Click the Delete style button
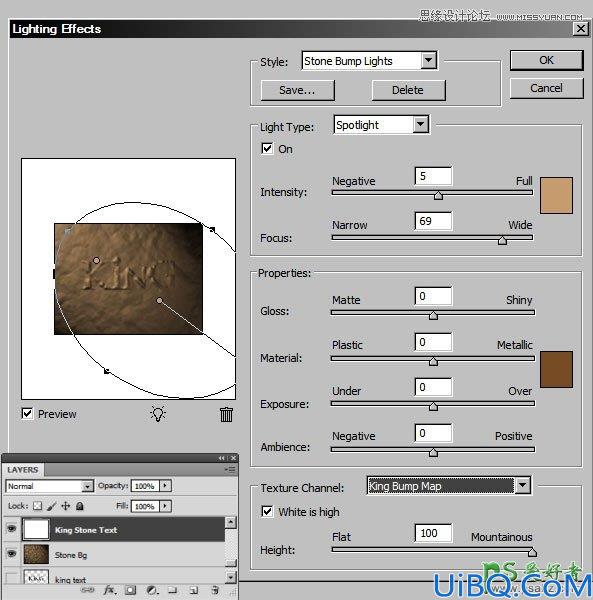The width and height of the screenshot is (593, 600). (x=408, y=90)
